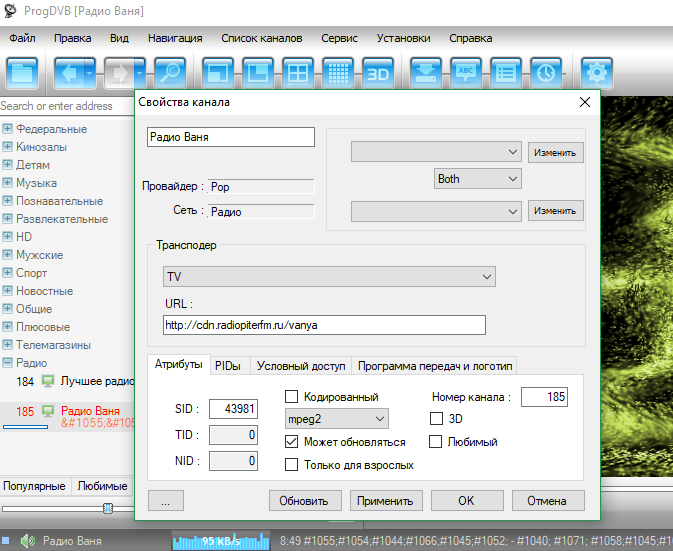Tick the Любимый checkbox
673x551 pixels.
tap(436, 442)
